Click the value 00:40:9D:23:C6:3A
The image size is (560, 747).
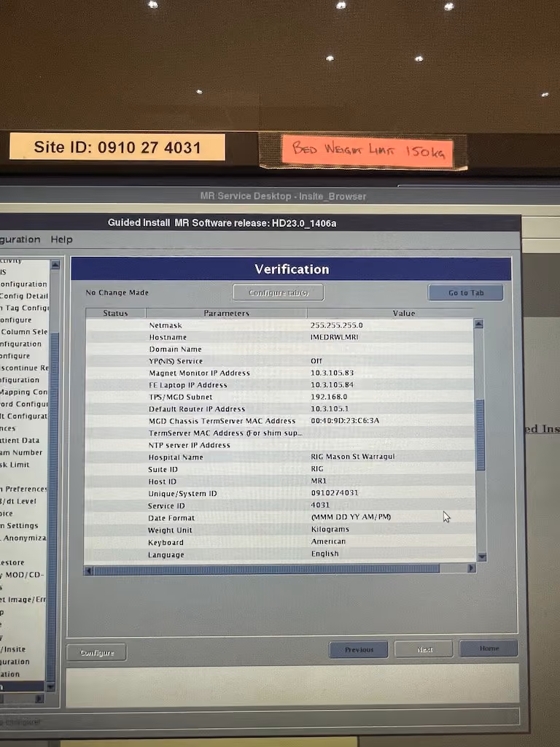(345, 420)
